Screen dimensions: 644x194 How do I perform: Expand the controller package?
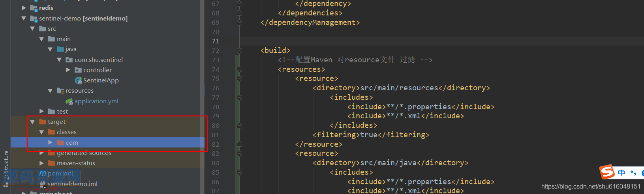[x=68, y=70]
